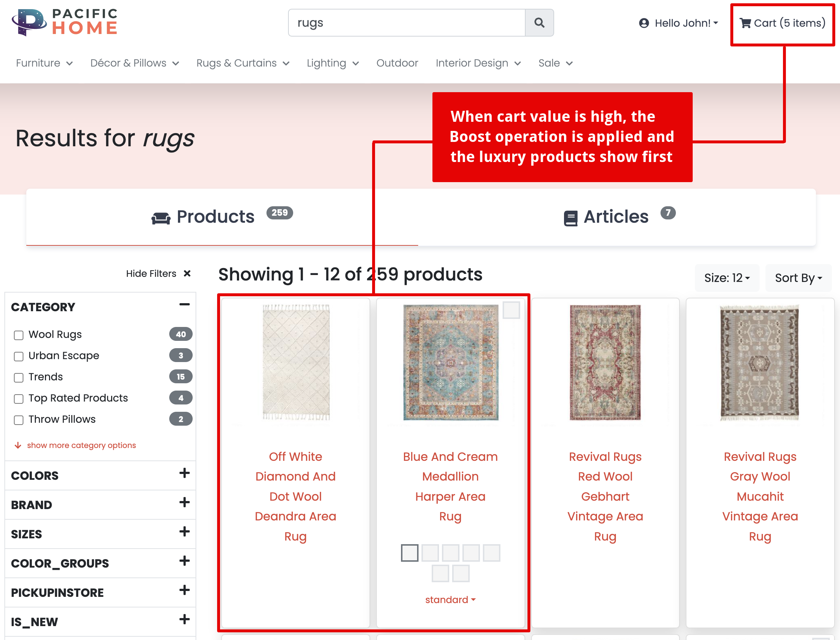Collapse Category section with minus icon
This screenshot has height=640, width=840.
coord(184,304)
